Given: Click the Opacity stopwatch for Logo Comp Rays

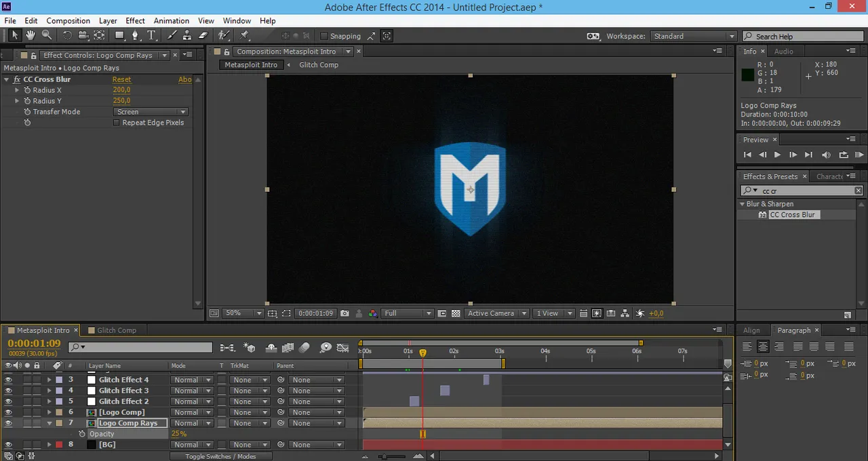Looking at the screenshot, I should coord(82,434).
